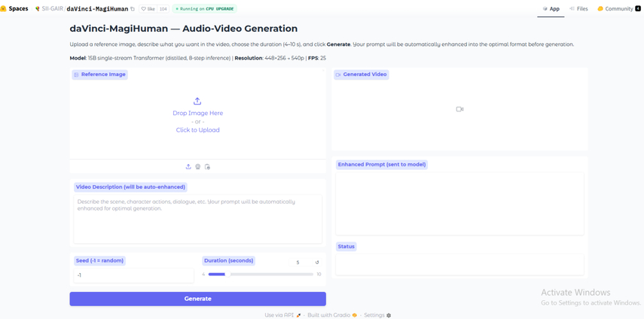Adjust the Duration seconds slider track
Screen dimensions: 644x319
click(x=261, y=275)
